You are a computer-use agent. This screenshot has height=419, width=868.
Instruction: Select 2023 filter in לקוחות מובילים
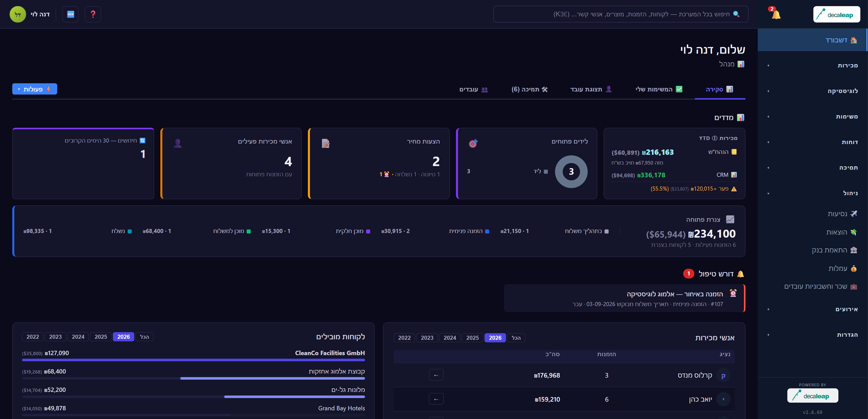coord(55,337)
